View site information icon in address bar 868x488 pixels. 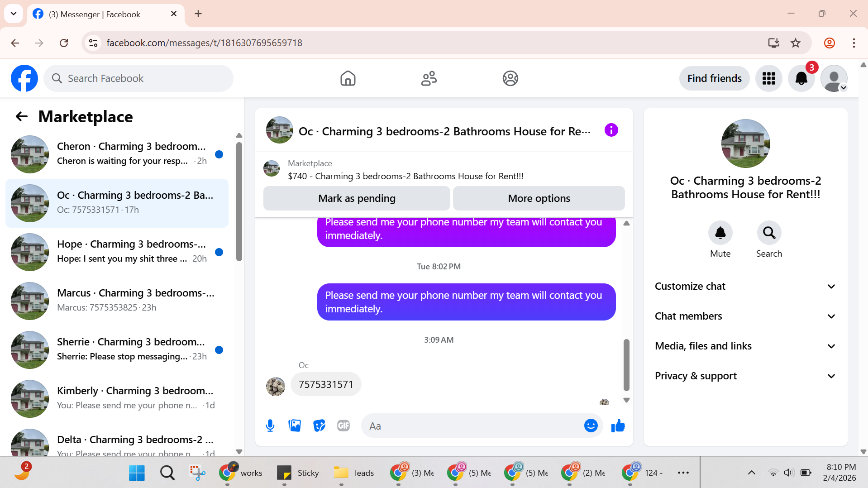tap(93, 43)
